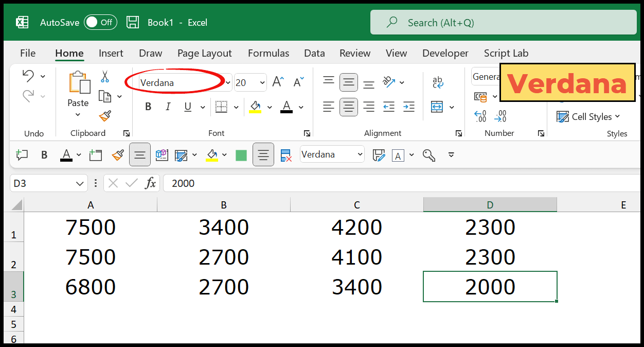Open the Page Layout tab

pos(204,53)
